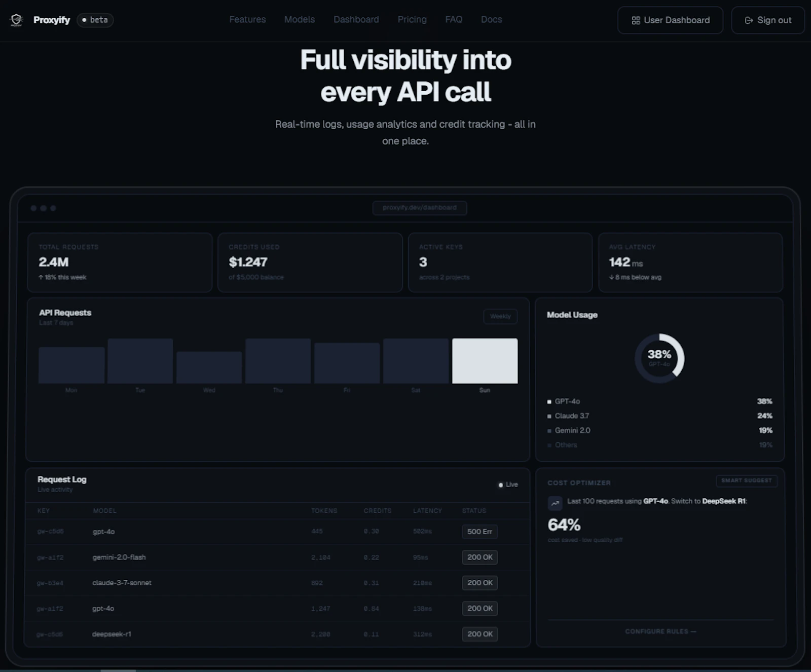
Task: Click the proxyify.dev/dashboard address bar
Action: point(420,208)
